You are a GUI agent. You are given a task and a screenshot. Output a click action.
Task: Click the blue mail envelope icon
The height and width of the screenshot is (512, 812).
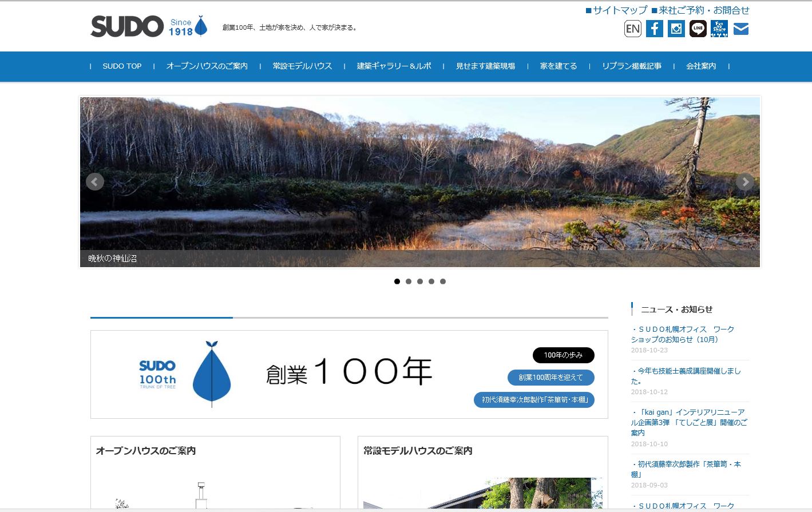[741, 29]
